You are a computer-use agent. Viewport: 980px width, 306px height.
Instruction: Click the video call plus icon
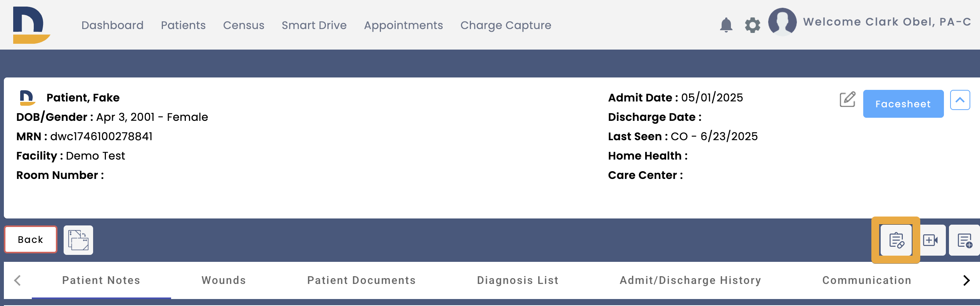click(x=931, y=240)
